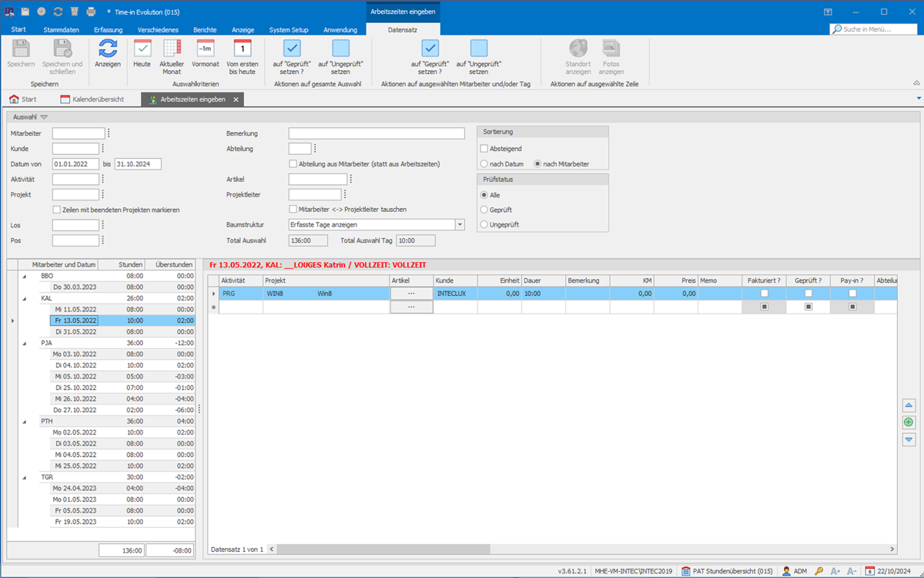Click the blue move-down arrow icon
This screenshot has height=578, width=924.
(909, 439)
